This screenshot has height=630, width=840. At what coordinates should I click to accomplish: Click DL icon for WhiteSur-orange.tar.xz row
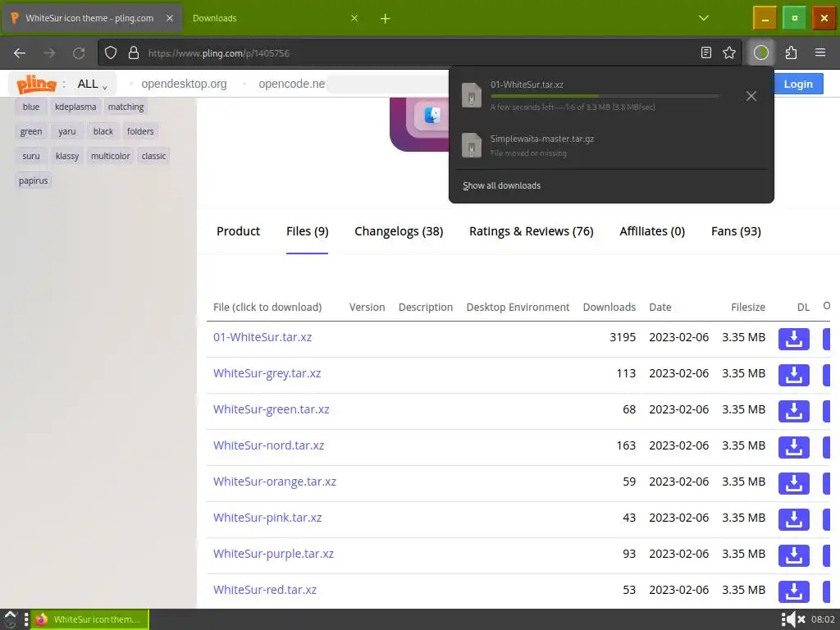point(793,483)
